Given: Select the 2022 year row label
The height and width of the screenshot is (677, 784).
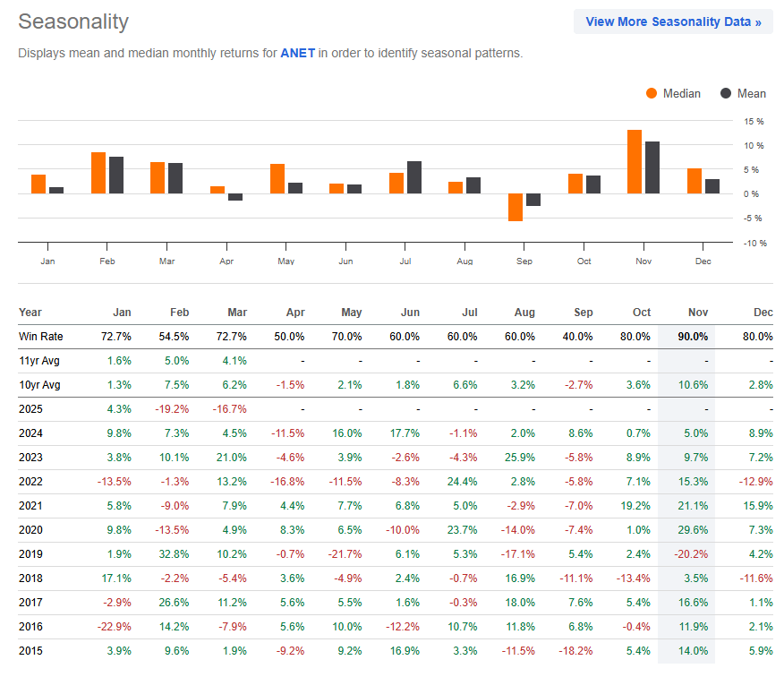Looking at the screenshot, I should 31,482.
